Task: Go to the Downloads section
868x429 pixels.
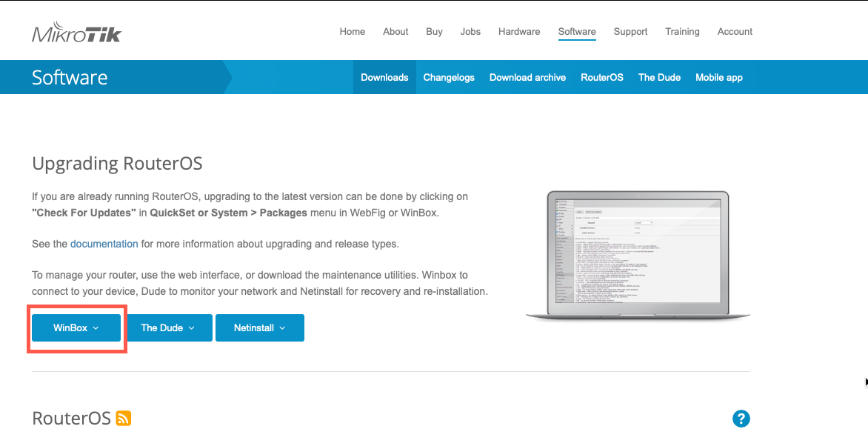Action: [x=384, y=77]
